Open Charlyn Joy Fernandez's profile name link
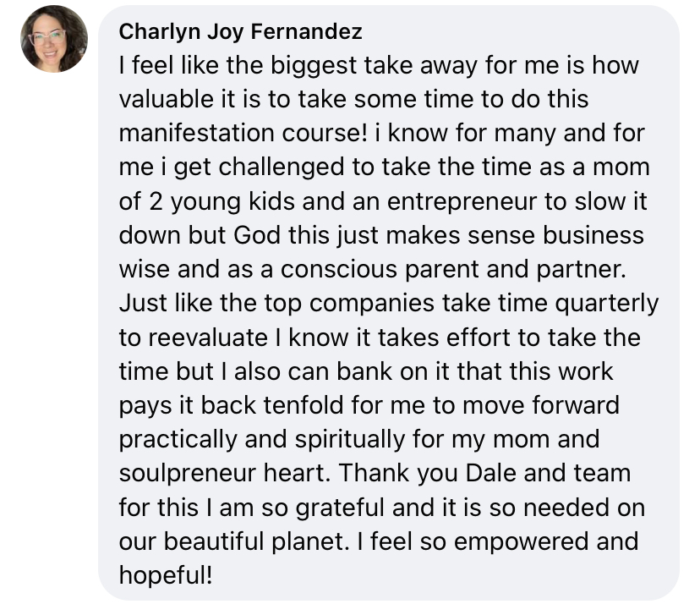The image size is (700, 604). point(241,32)
